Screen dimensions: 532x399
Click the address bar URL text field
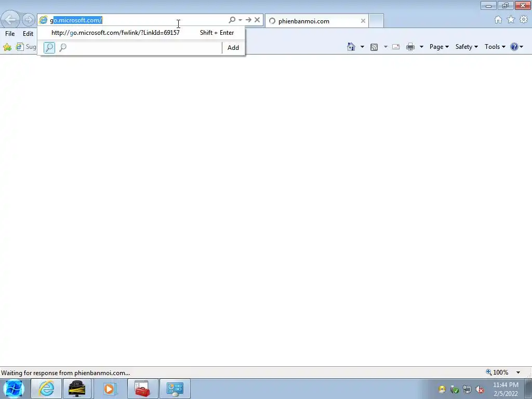(138, 20)
